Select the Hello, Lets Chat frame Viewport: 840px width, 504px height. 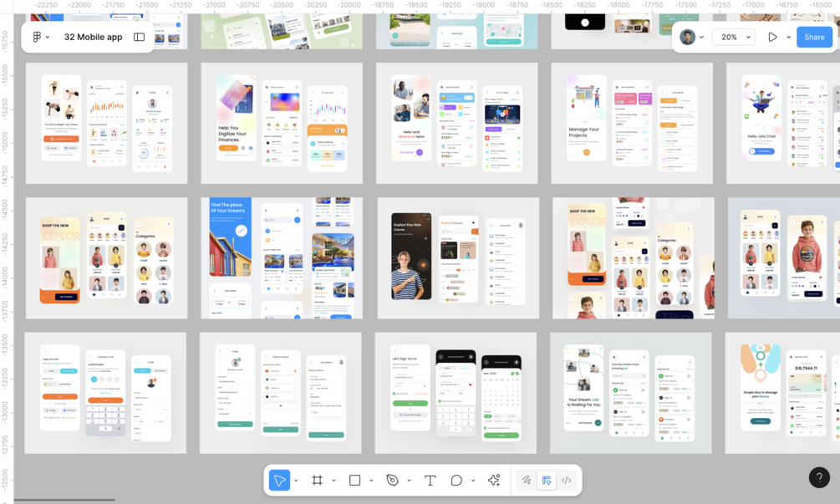(x=783, y=123)
